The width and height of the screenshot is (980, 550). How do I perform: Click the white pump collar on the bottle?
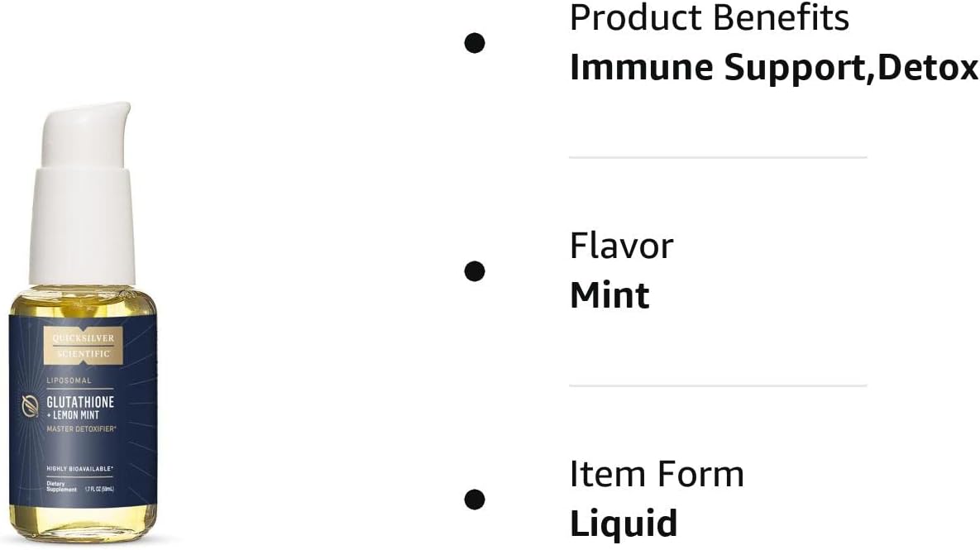(x=82, y=223)
